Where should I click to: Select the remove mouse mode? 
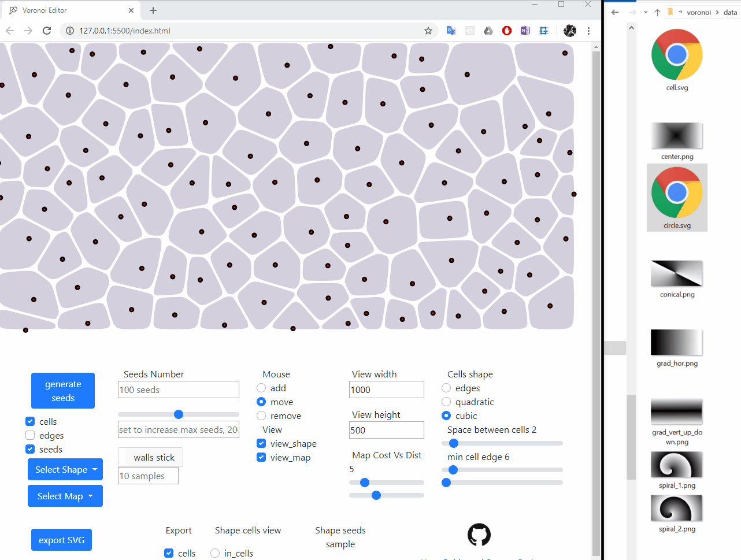click(x=261, y=416)
